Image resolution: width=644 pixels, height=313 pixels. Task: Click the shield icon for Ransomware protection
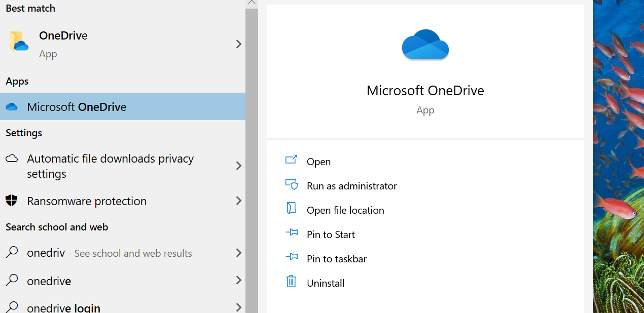click(x=11, y=201)
